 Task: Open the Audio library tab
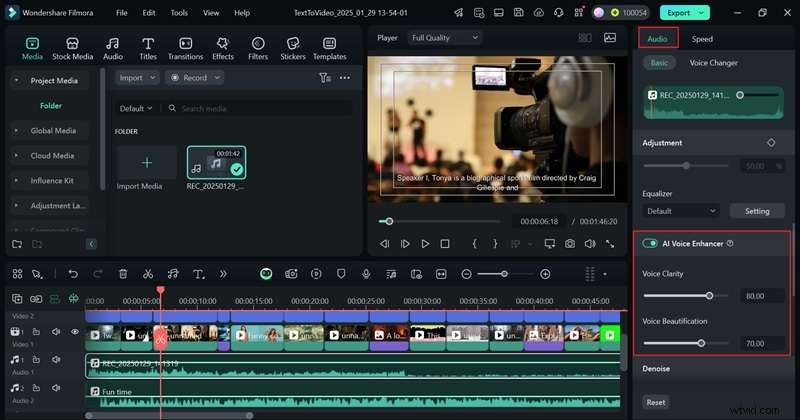click(x=113, y=49)
